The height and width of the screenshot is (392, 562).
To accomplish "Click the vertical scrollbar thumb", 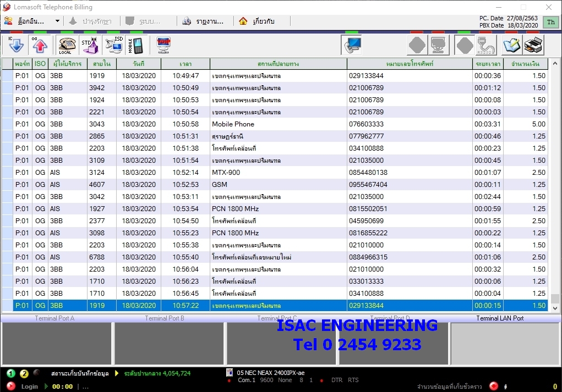I will coord(555,298).
